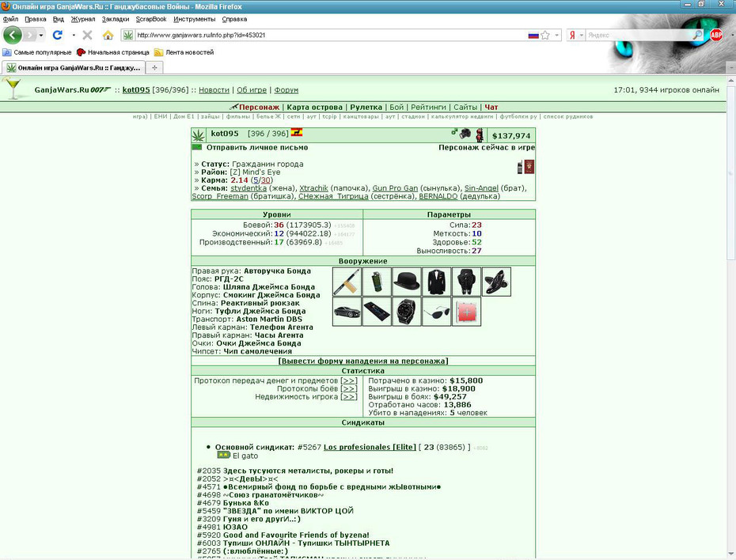This screenshot has width=736, height=560.
Task: Click the green envelope message icon
Action: tap(197, 147)
